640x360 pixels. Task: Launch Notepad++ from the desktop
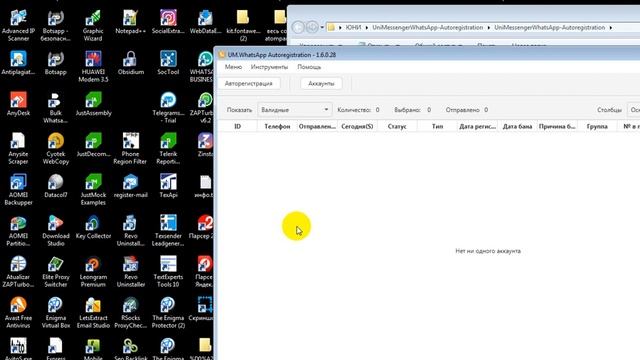tap(130, 22)
